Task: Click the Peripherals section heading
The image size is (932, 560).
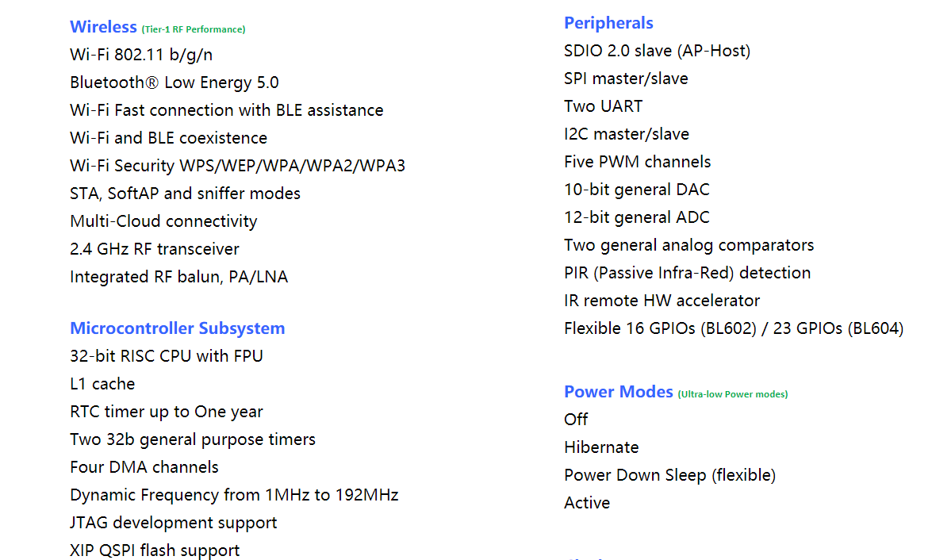Action: pyautogui.click(x=608, y=23)
